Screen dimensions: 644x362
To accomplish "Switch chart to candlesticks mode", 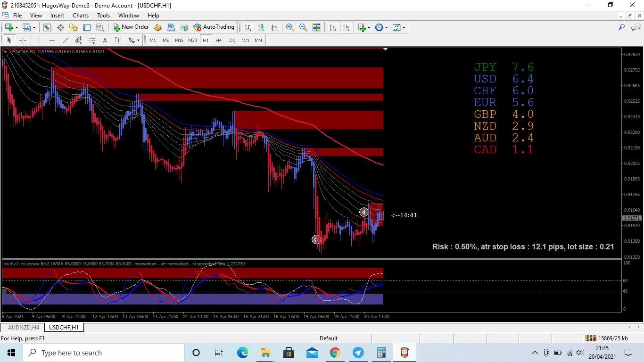I will click(261, 27).
